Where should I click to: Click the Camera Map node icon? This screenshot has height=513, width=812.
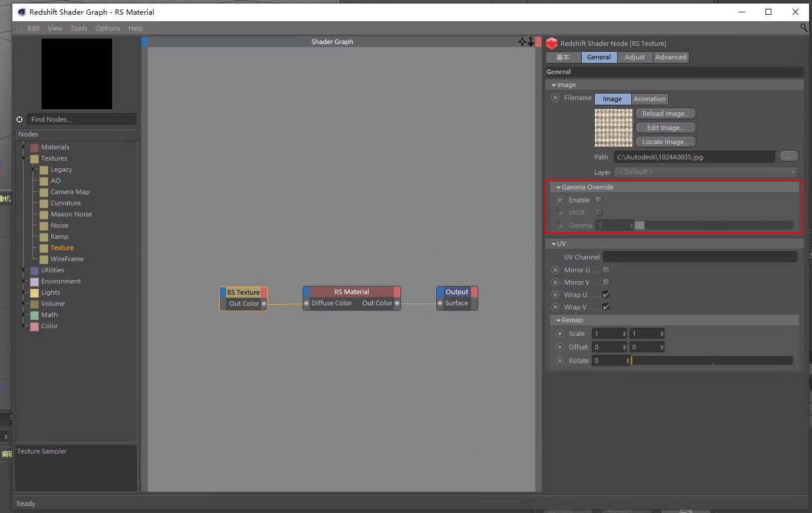[x=44, y=192]
